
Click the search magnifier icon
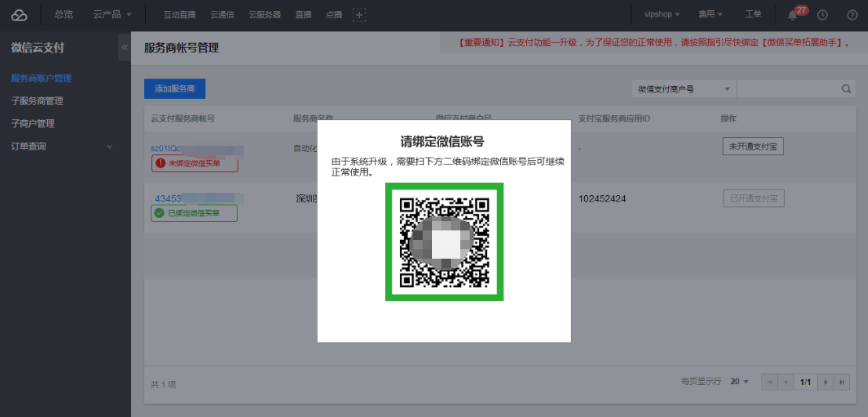(x=846, y=89)
